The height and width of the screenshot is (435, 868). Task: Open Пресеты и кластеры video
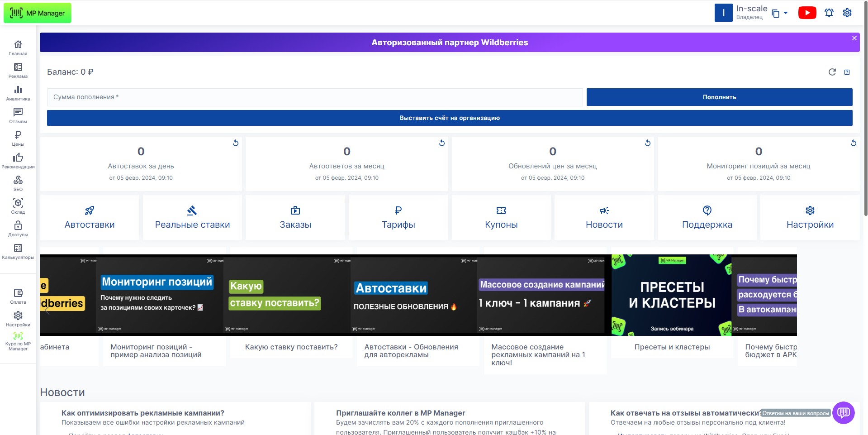coord(672,295)
